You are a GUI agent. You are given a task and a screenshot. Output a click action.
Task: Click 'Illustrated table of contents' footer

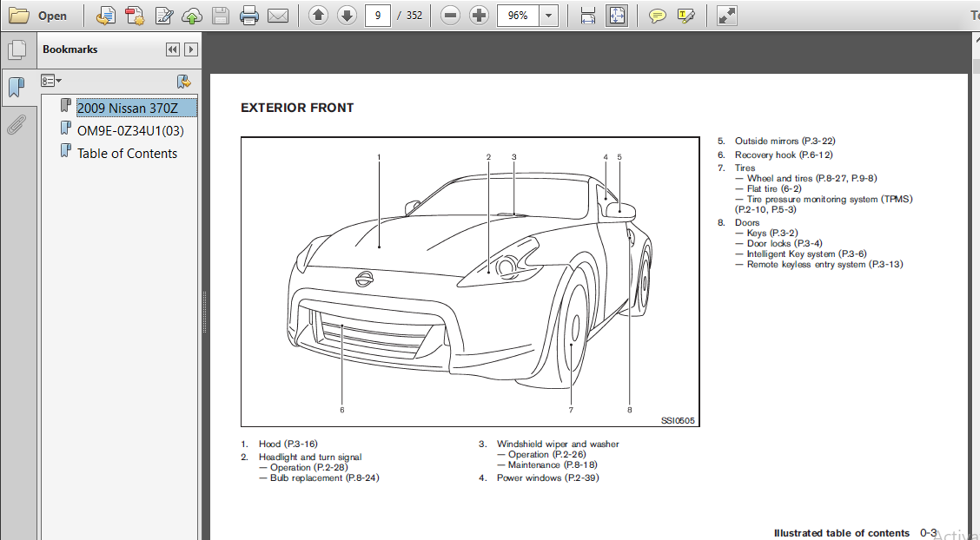coord(841,533)
